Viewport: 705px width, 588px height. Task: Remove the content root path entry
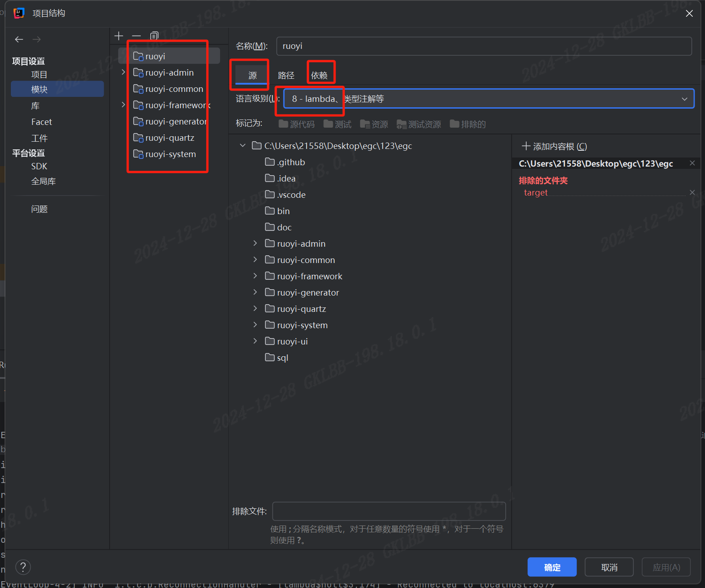[692, 163]
